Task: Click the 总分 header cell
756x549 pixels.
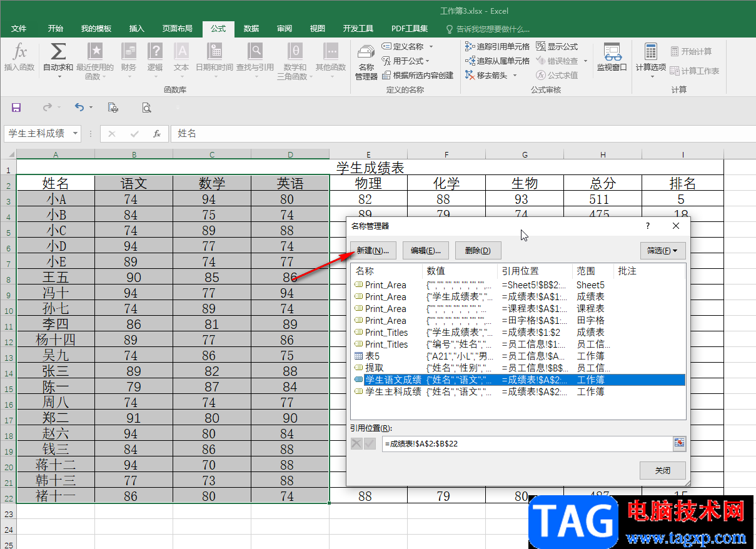Action: tap(603, 183)
